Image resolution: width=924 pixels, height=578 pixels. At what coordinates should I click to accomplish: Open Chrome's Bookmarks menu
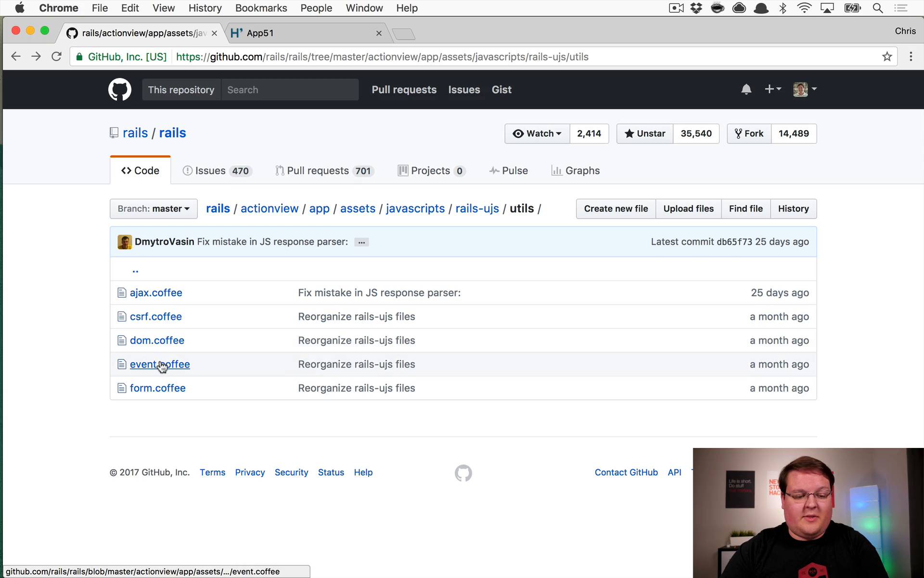point(261,8)
